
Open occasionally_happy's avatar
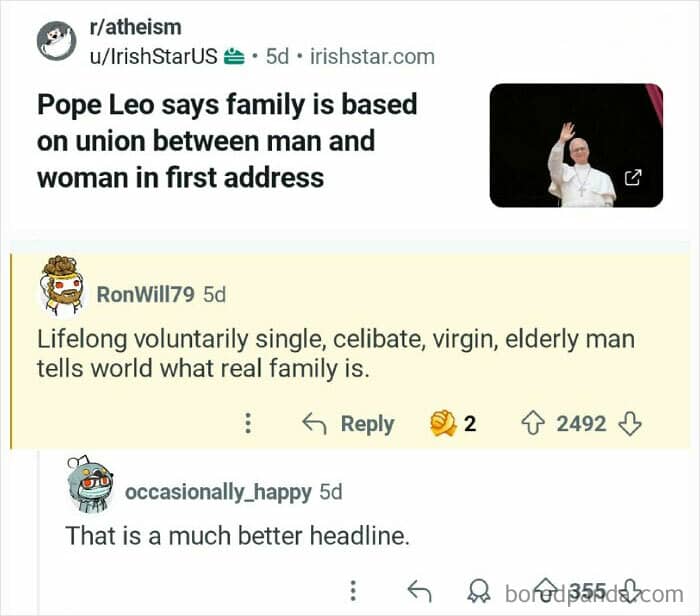click(89, 484)
